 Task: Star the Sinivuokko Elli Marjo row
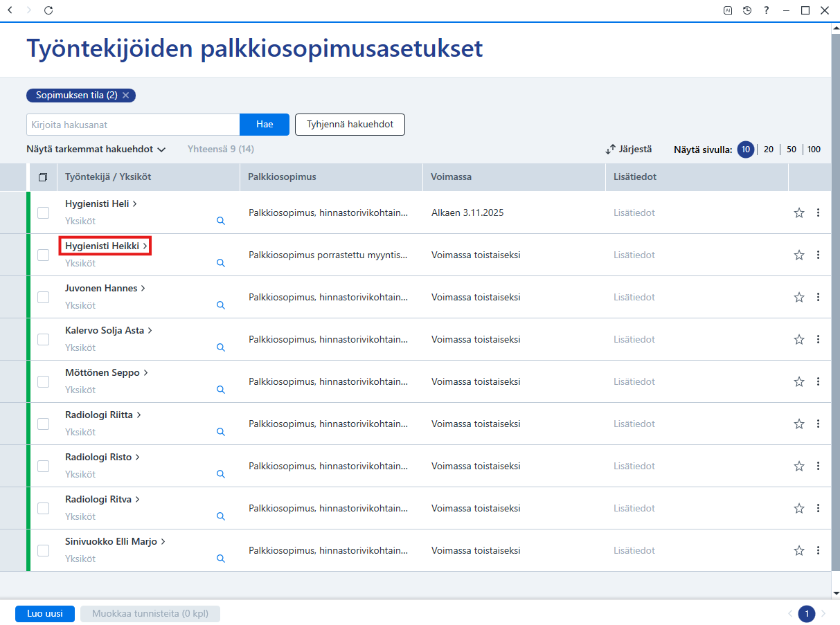(799, 550)
